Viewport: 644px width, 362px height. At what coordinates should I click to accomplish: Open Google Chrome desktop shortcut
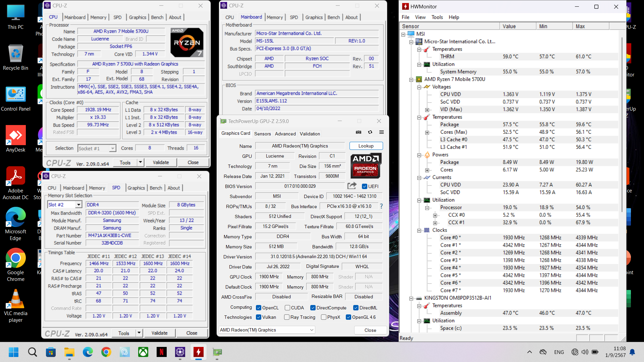pyautogui.click(x=15, y=265)
